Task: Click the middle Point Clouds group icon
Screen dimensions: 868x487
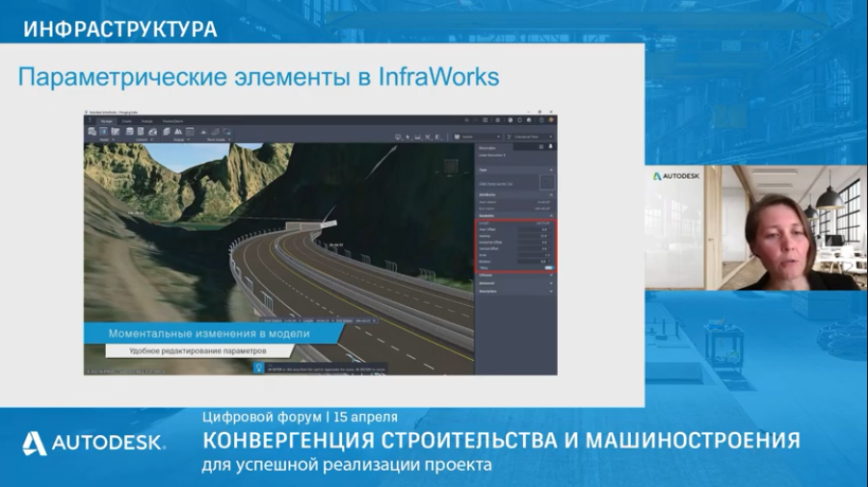Action: [216, 132]
